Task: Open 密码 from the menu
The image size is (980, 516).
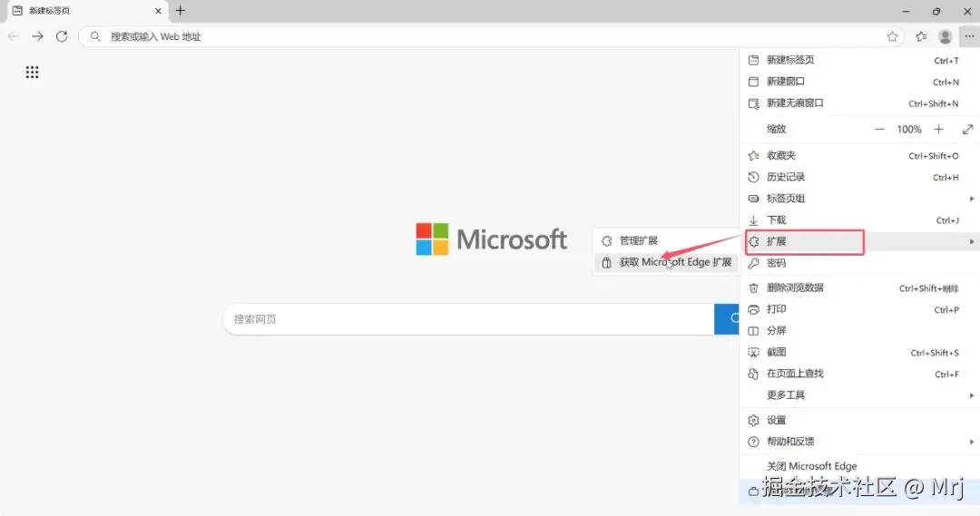Action: [x=859, y=263]
